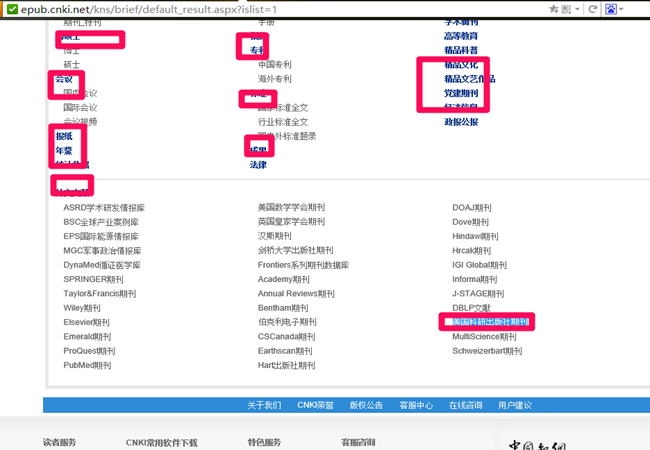Open Annual Reviews期刊 link
The width and height of the screenshot is (650, 450).
coord(296,293)
